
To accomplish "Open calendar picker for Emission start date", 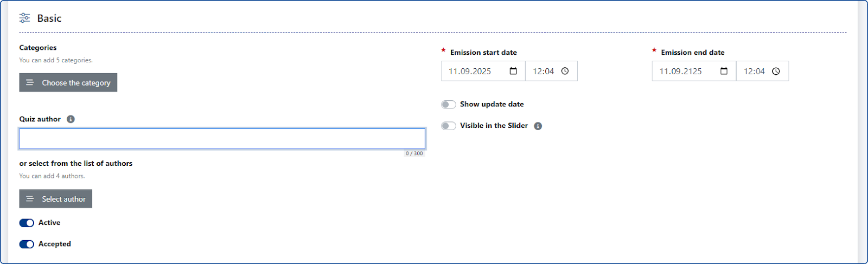I will click(x=513, y=71).
